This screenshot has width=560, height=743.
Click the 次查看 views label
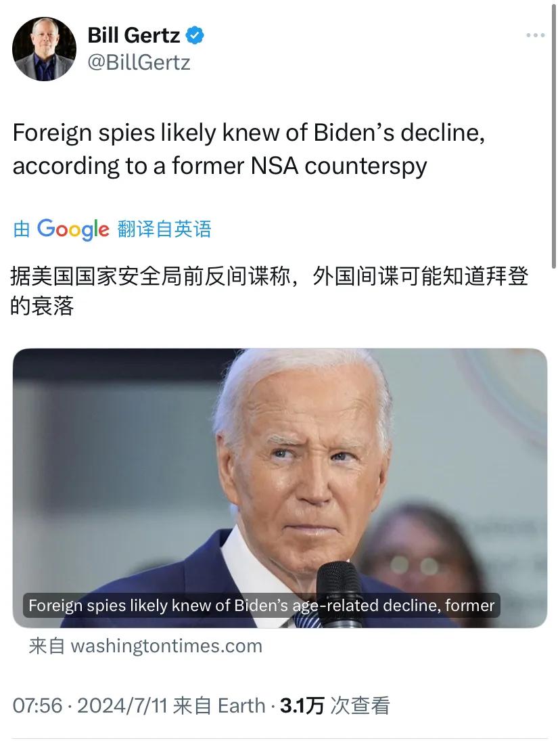[360, 706]
